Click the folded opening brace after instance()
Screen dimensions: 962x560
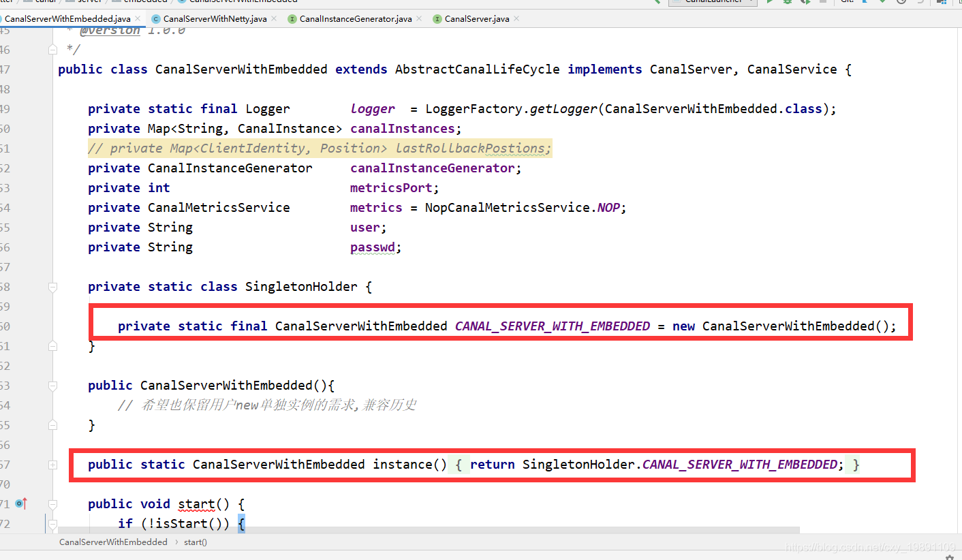(x=459, y=465)
